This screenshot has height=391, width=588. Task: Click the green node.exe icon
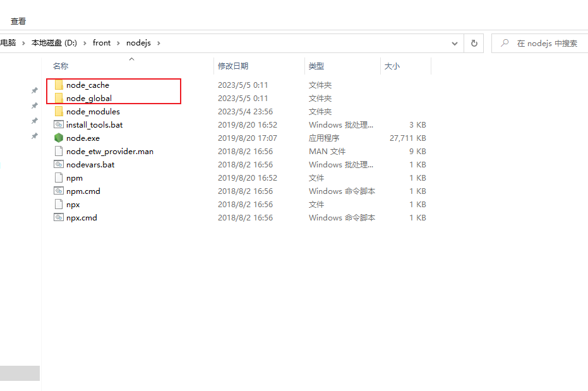[x=59, y=138]
